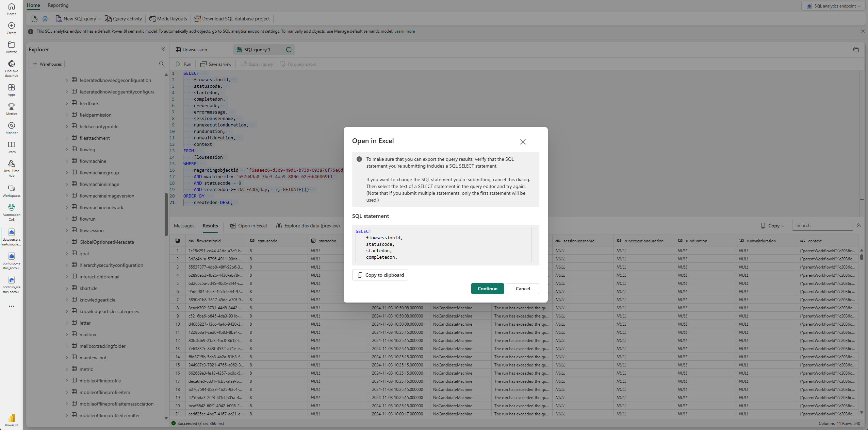Click the Explorer search magnifier icon

coord(162,64)
